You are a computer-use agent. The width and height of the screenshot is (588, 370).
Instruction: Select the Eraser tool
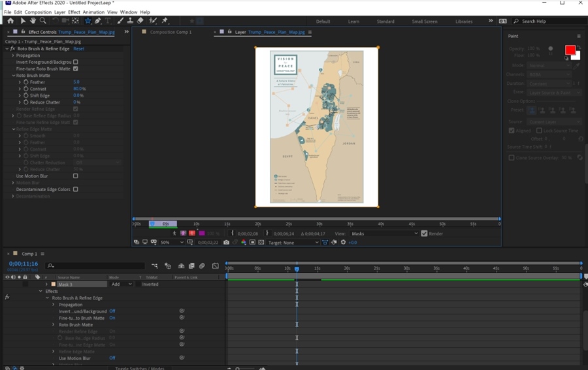pos(140,21)
